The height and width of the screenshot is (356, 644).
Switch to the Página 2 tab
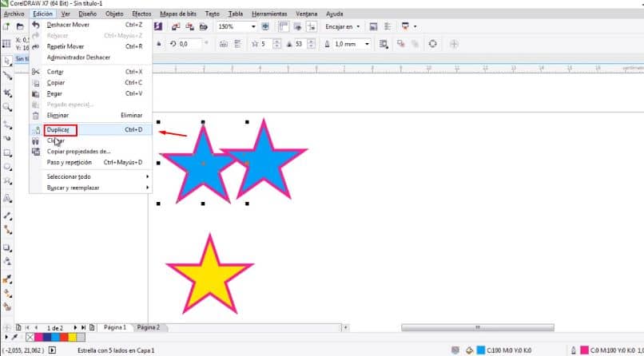pos(149,327)
